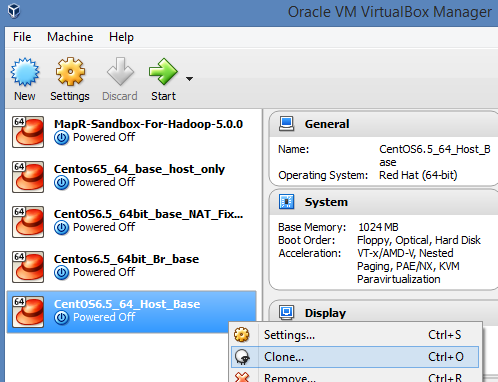The height and width of the screenshot is (382, 498).
Task: Click the 'Boot Order:' label
Action: tap(307, 240)
